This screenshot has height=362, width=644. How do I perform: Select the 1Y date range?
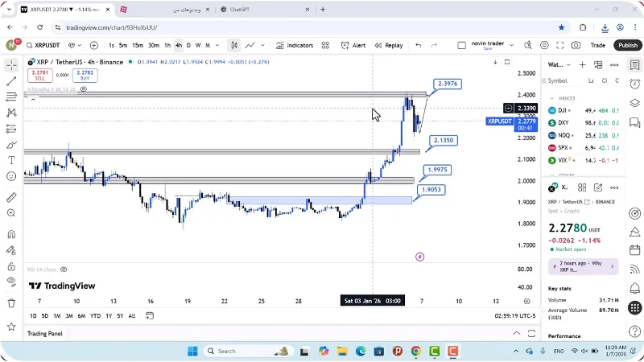point(109,315)
